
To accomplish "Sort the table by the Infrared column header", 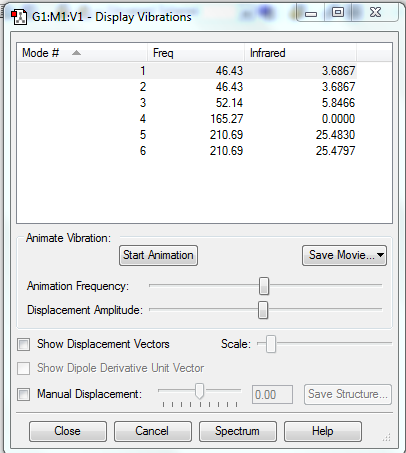I will click(300, 53).
